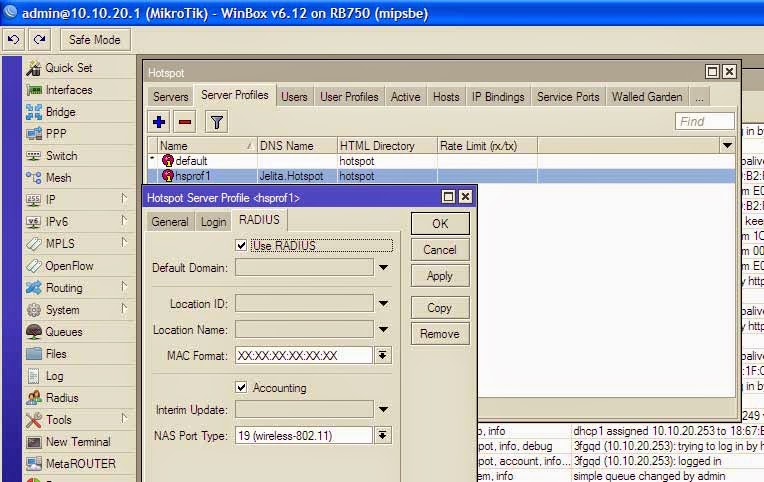The image size is (764, 482).
Task: Open OpenFlow in sidebar
Action: 69,266
